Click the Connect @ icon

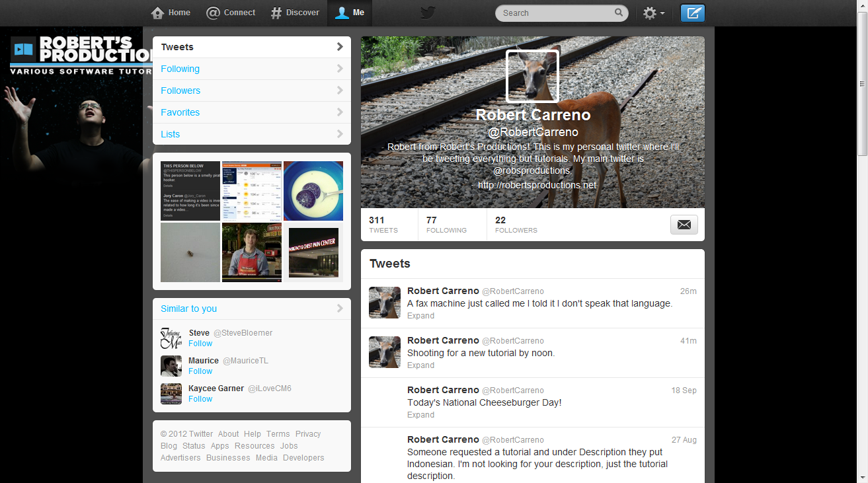pos(213,13)
